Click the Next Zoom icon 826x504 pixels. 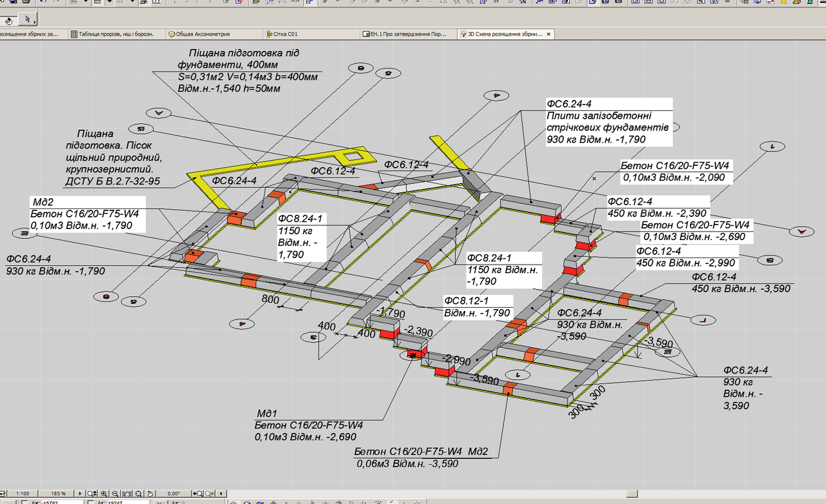coord(210,494)
